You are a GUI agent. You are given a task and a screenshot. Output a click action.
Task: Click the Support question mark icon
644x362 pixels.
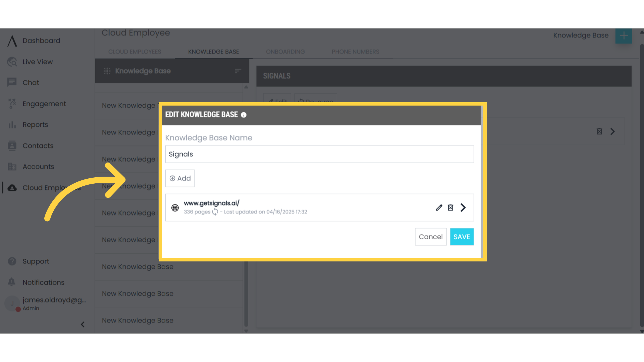click(x=12, y=261)
